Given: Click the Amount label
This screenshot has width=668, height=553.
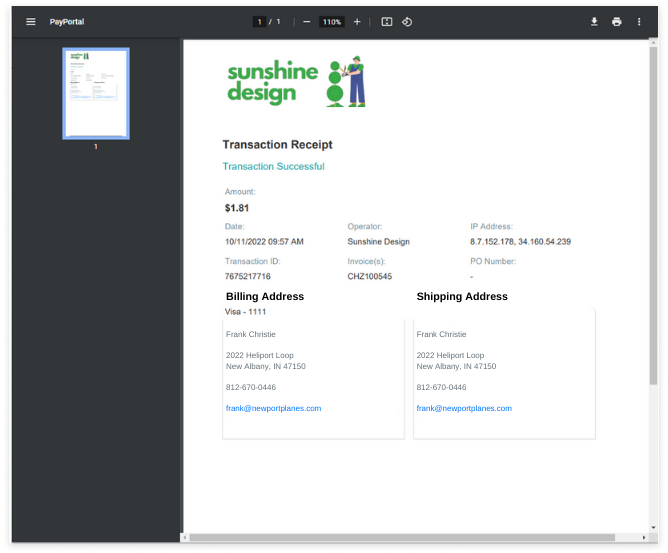Looking at the screenshot, I should point(240,192).
